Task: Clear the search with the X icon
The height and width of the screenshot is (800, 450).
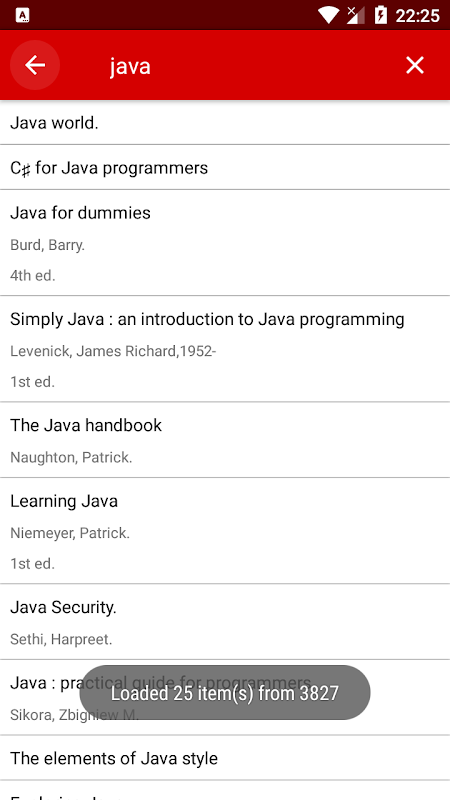Action: coord(414,65)
